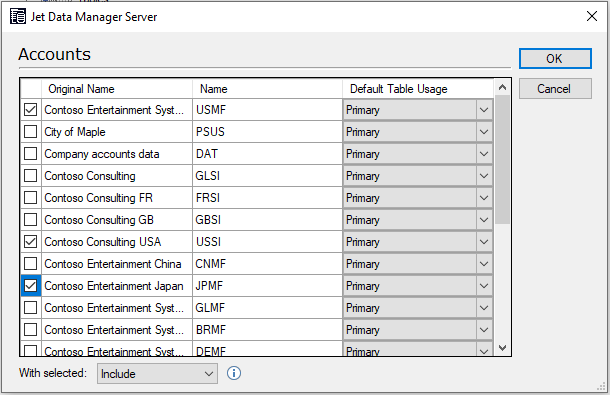Select the USMF name cell

(267, 110)
